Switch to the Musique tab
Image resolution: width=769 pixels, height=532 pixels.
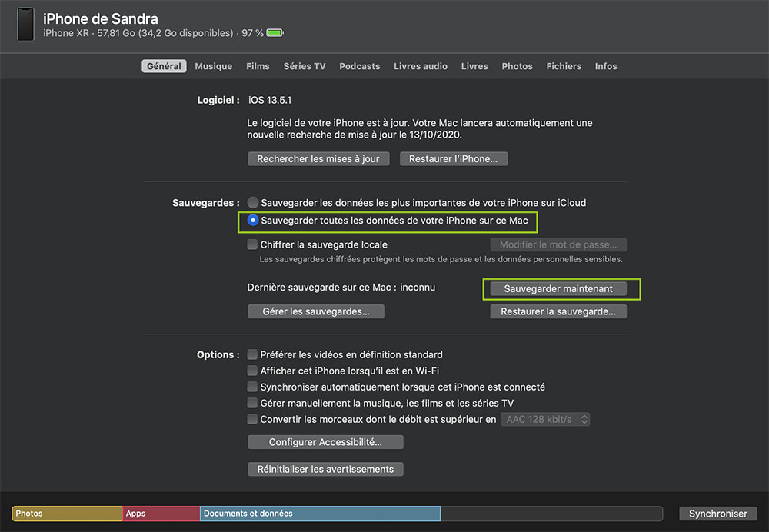click(213, 66)
